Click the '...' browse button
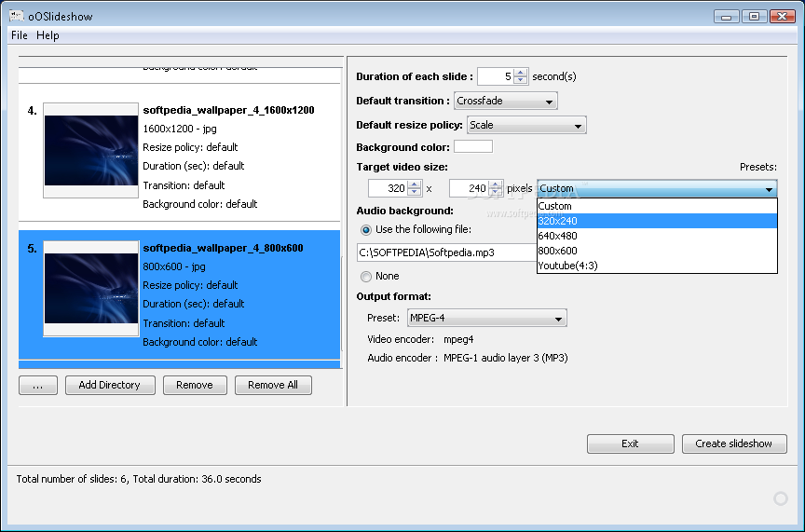The height and width of the screenshot is (532, 805). point(38,385)
